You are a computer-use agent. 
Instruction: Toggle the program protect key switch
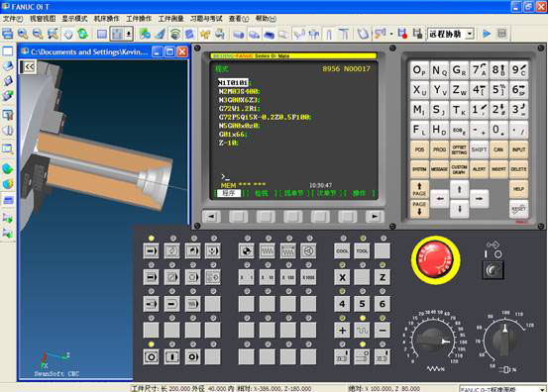pos(493,269)
